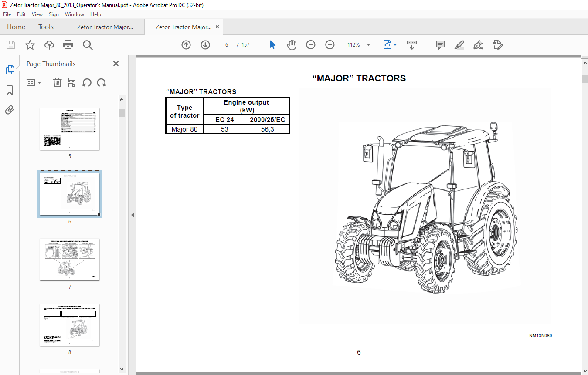Click the tractor illustration in the page

(x=426, y=207)
